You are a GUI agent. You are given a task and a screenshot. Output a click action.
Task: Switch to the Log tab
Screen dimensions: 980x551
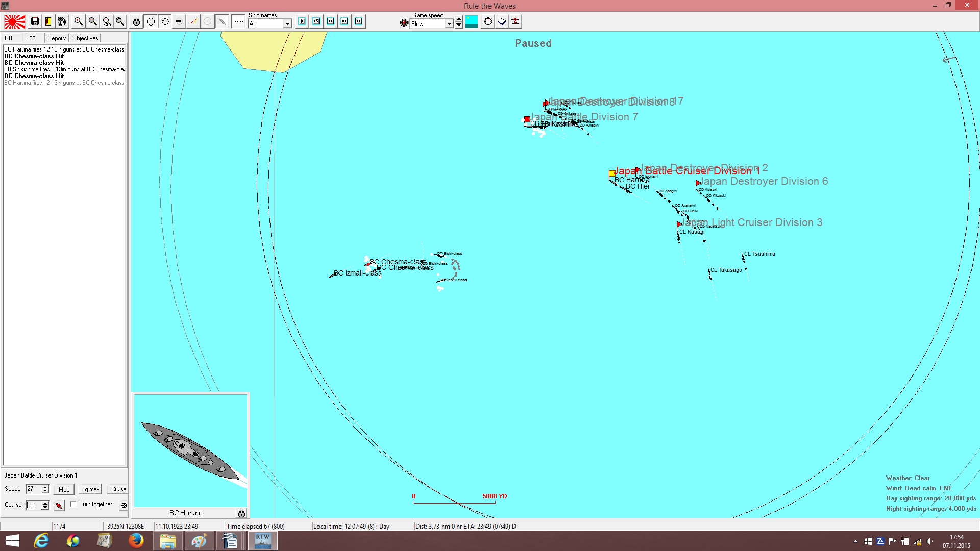[x=31, y=37]
